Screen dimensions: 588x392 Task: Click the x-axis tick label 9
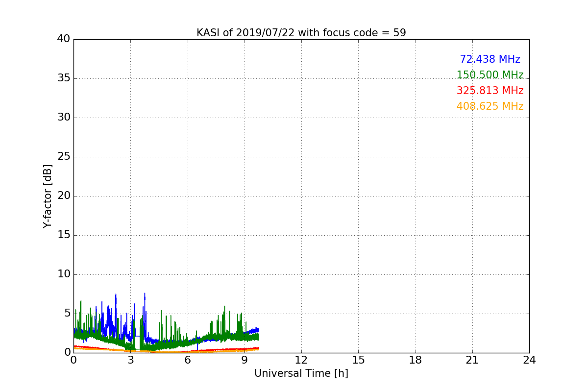[245, 360]
